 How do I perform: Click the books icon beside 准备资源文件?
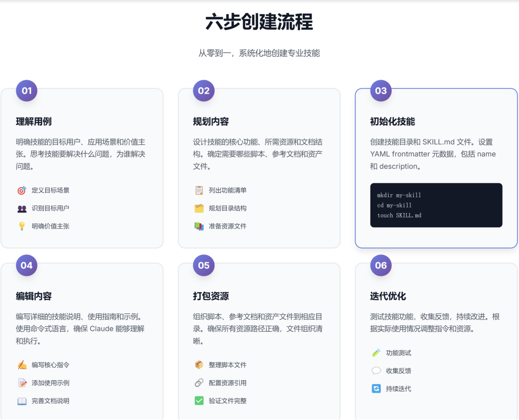pos(199,226)
